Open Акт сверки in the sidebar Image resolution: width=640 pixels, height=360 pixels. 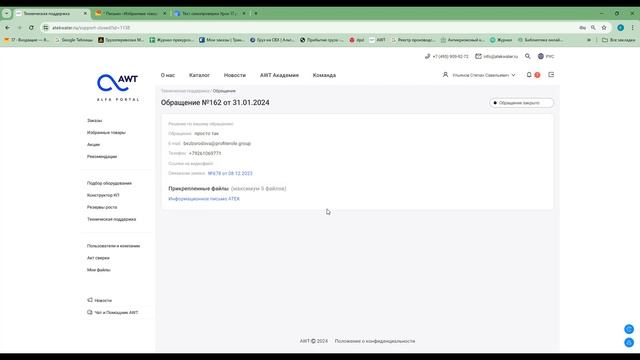(98, 258)
